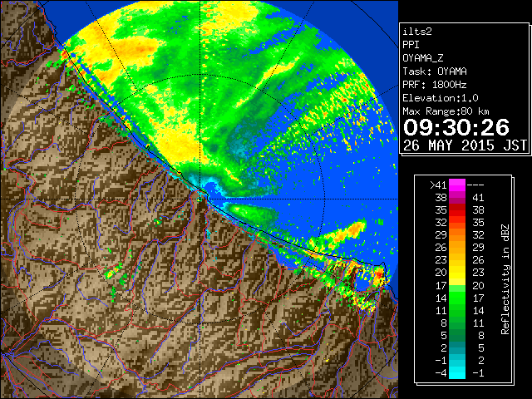Click the magenta >41 dBZ color swatch
The width and height of the screenshot is (532, 399).
pyautogui.click(x=457, y=185)
